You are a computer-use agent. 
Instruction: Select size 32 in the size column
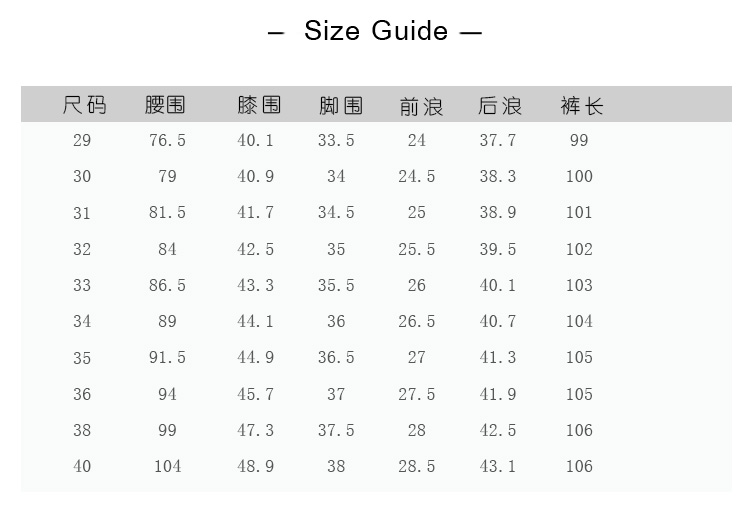click(82, 249)
